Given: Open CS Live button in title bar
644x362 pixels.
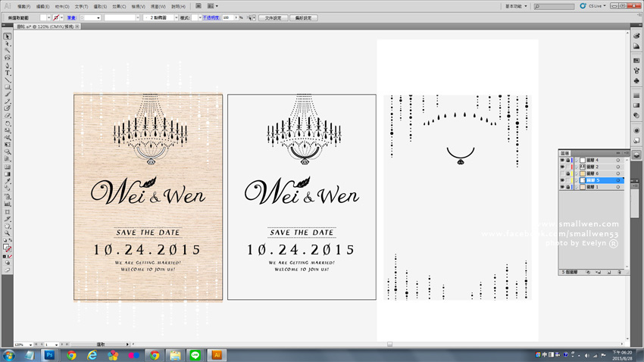Looking at the screenshot, I should (593, 6).
